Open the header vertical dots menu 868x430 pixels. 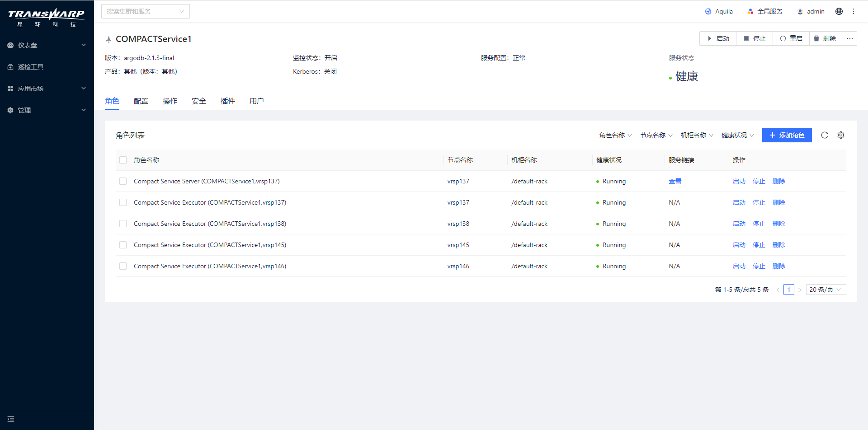(x=854, y=11)
